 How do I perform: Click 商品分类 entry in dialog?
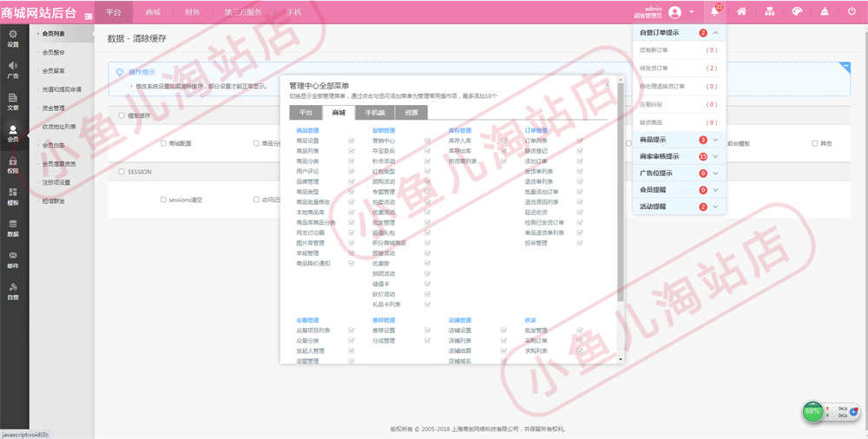[x=308, y=161]
